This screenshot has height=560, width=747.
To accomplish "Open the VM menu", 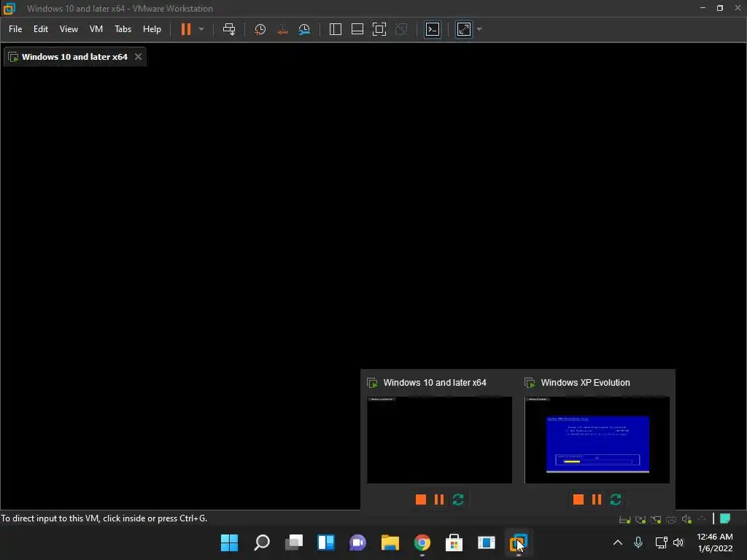I will click(96, 29).
